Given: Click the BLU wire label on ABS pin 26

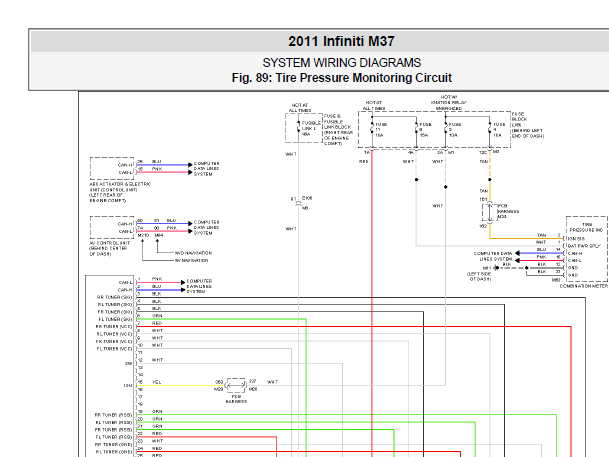Looking at the screenshot, I should (157, 161).
